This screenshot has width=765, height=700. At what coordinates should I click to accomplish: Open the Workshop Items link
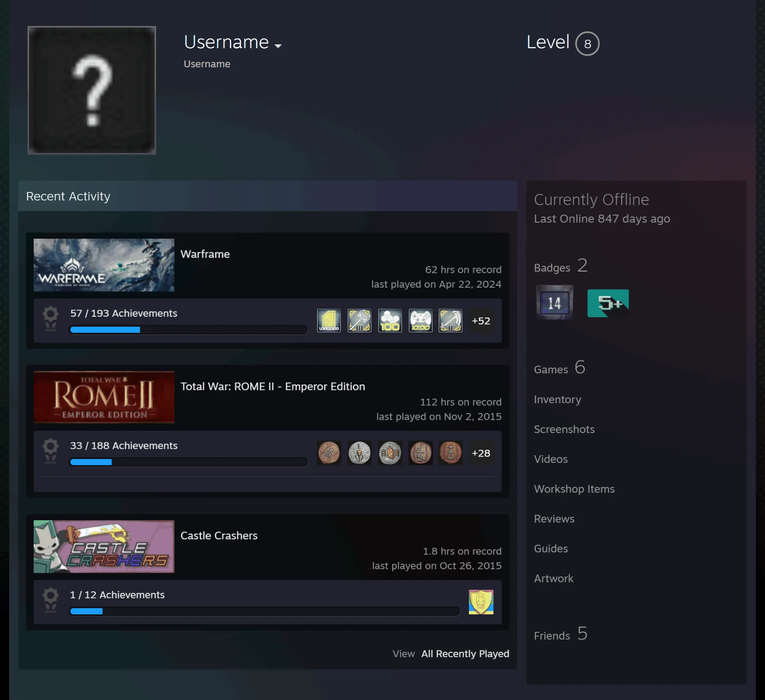(x=574, y=489)
